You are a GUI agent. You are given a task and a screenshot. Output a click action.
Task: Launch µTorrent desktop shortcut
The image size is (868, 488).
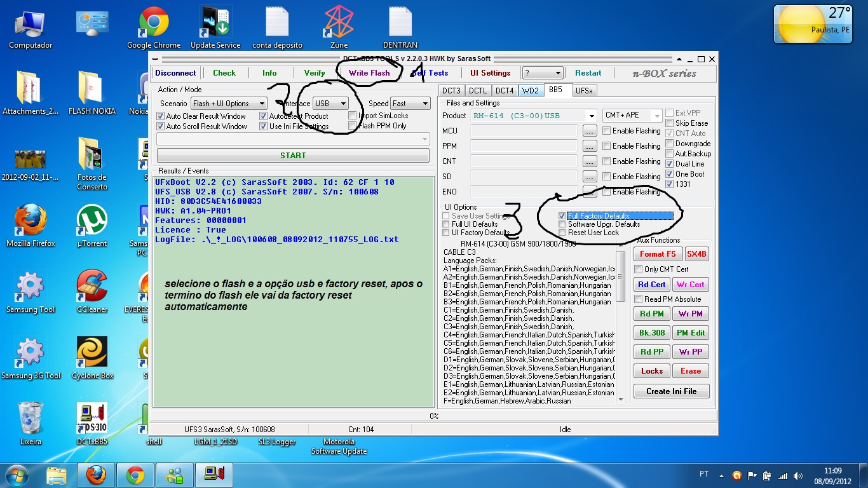pyautogui.click(x=92, y=226)
